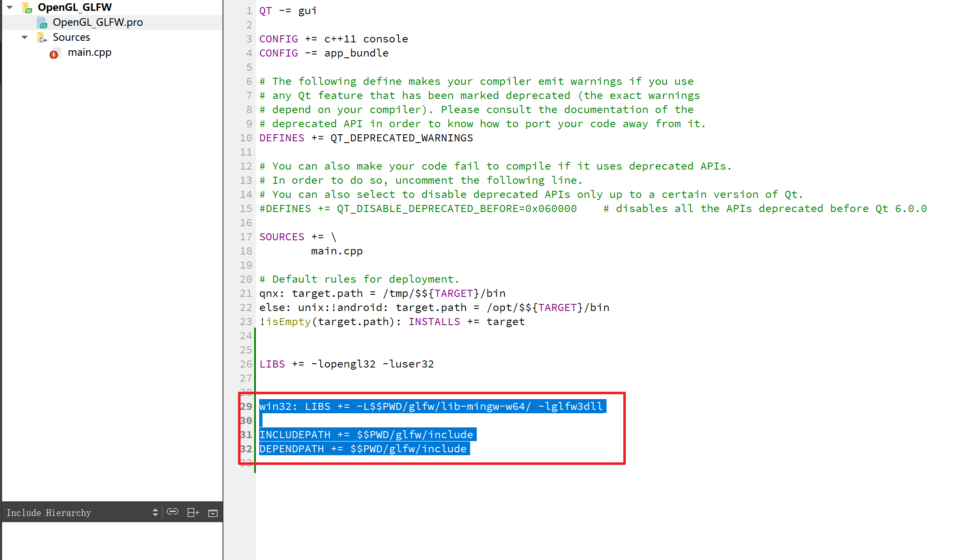Viewport: 956px width, 560px height.
Task: Toggle visibility of Sources folder
Action: click(x=25, y=37)
